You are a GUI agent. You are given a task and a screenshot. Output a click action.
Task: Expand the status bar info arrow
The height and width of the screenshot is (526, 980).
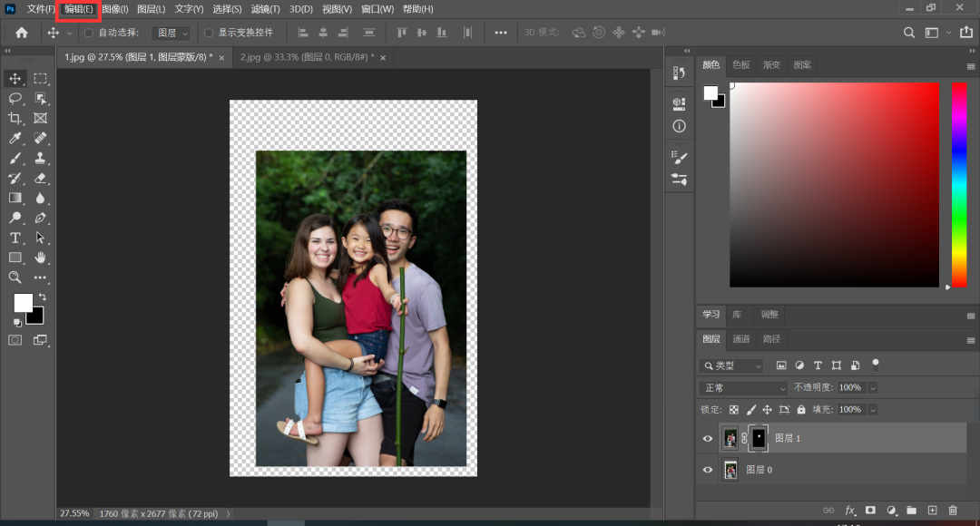228,513
